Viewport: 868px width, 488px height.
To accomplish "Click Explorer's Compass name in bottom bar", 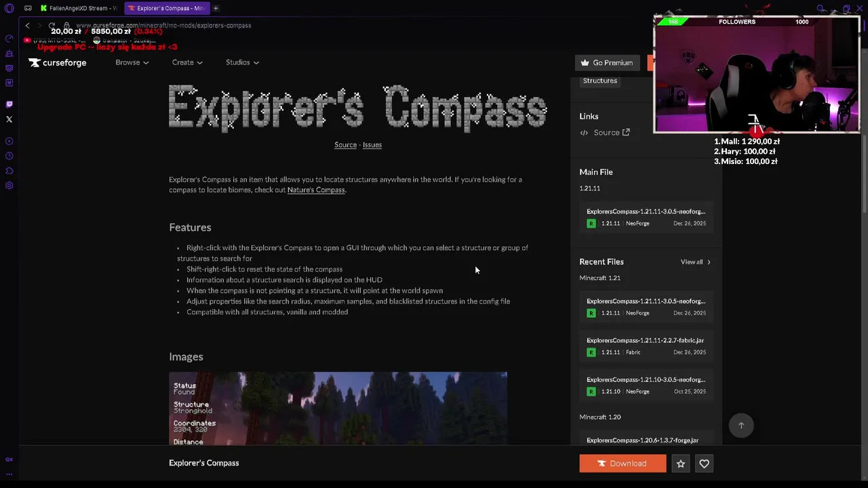I will [204, 463].
